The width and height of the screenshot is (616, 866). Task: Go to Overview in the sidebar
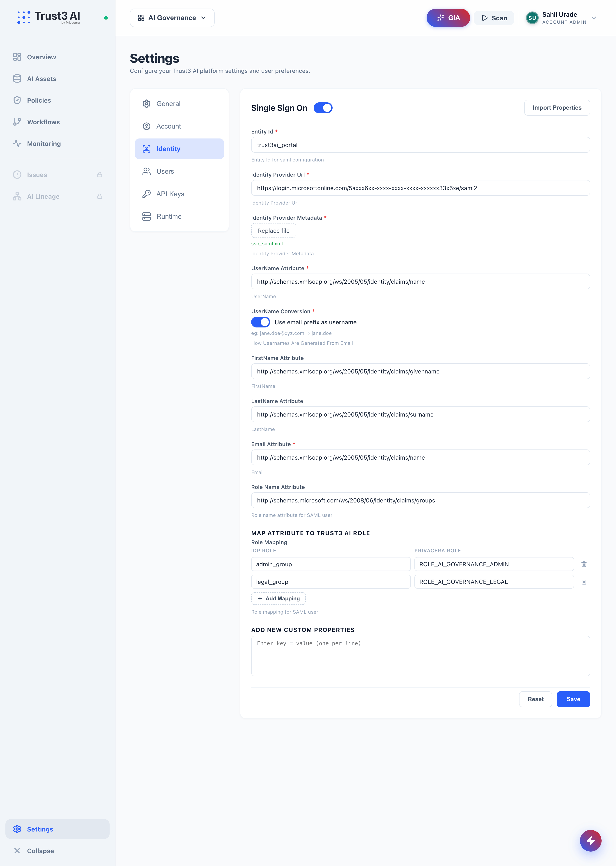57,57
